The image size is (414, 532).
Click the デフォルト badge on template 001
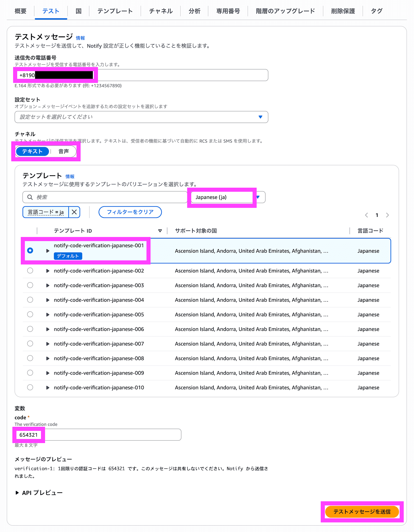point(68,256)
